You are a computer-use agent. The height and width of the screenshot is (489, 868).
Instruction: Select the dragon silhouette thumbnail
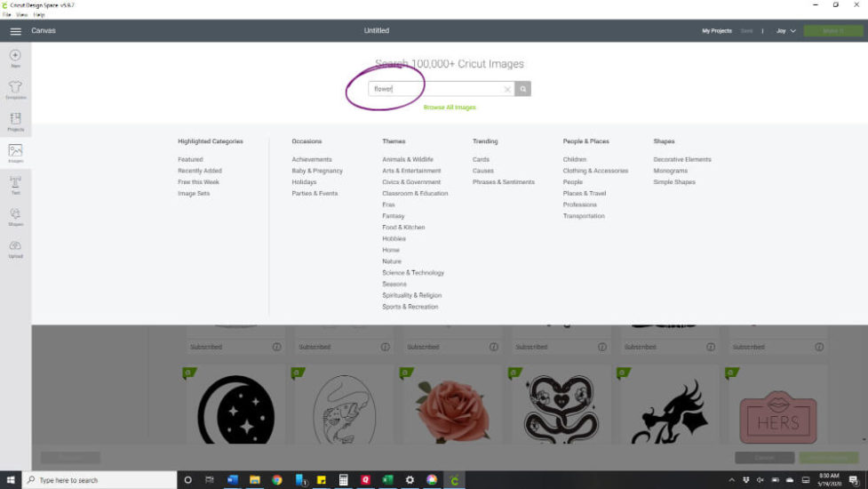[669, 411]
